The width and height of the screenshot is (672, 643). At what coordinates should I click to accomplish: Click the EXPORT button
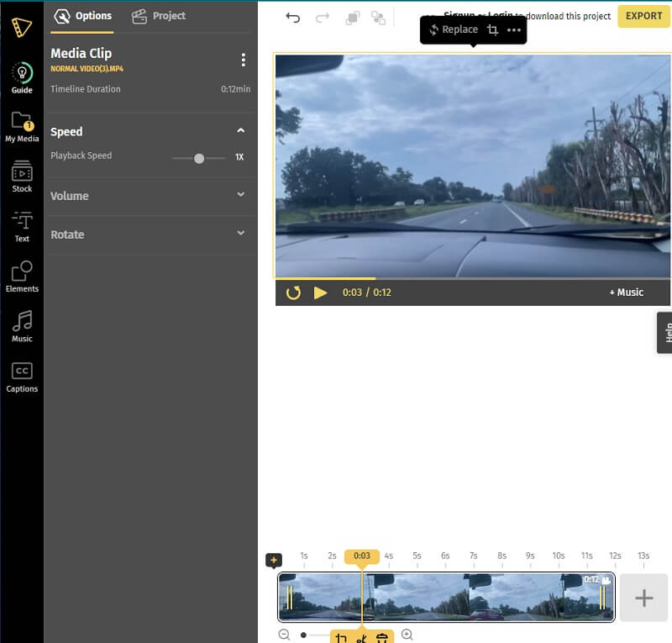click(643, 16)
